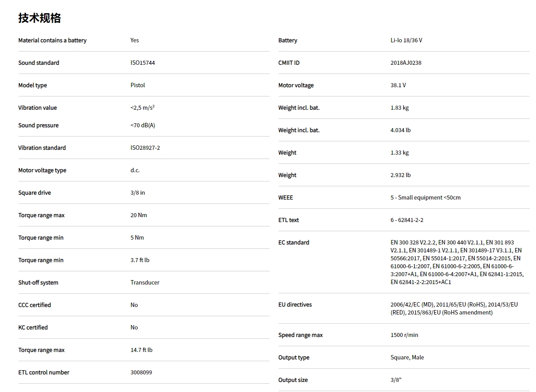536x392 pixels.
Task: Click the 38.1 V motor voltage value
Action: pyautogui.click(x=398, y=85)
